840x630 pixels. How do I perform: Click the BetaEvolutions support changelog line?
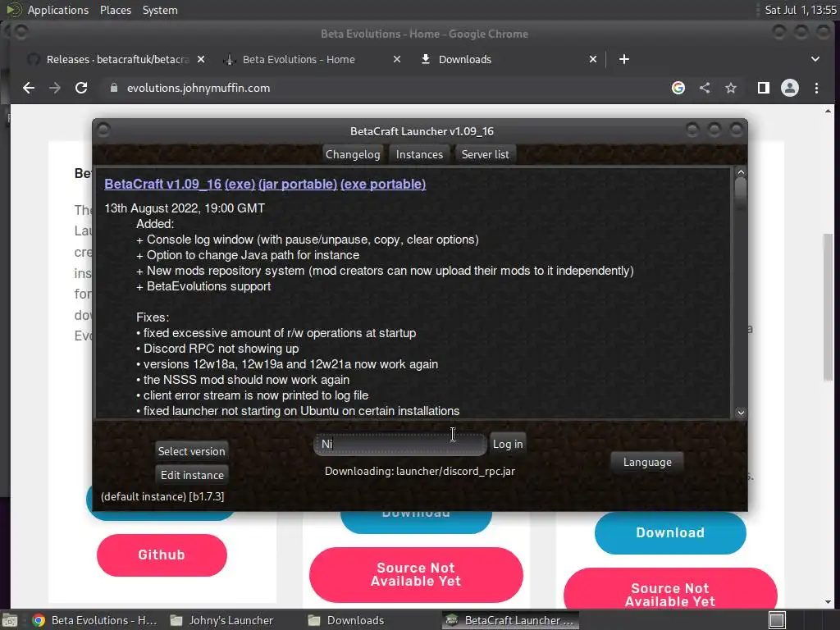coord(203,286)
